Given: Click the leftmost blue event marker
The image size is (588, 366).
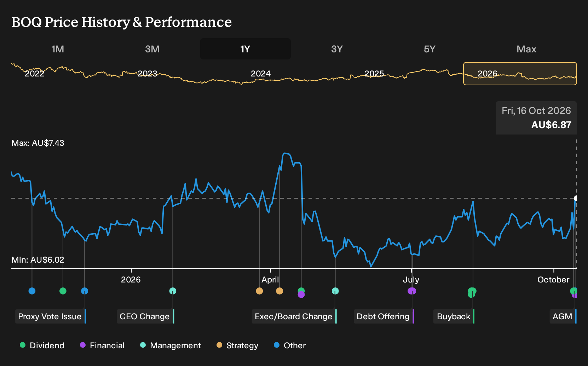Looking at the screenshot, I should point(32,291).
